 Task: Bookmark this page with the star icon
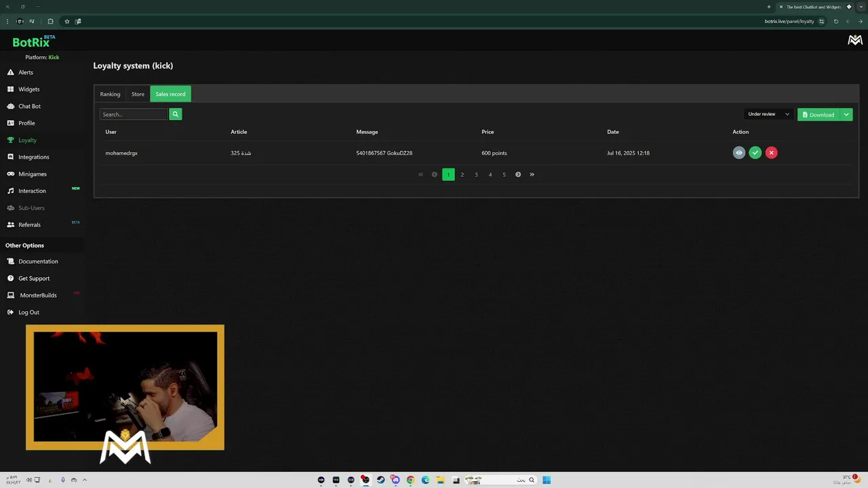coord(67,22)
